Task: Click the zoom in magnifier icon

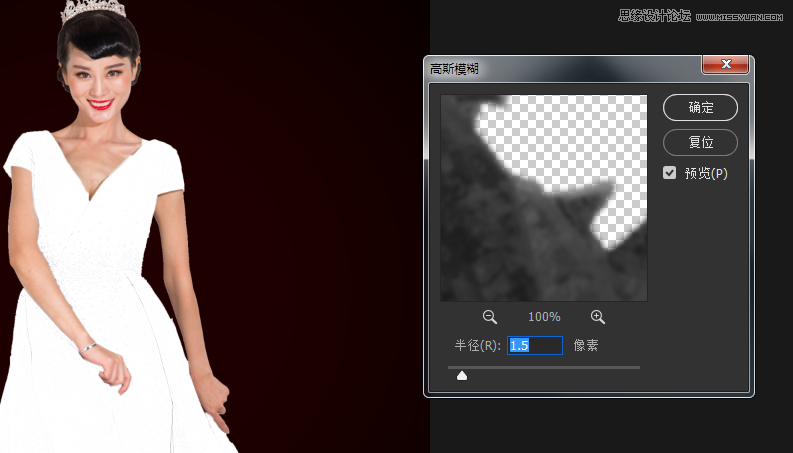Action: coord(598,317)
